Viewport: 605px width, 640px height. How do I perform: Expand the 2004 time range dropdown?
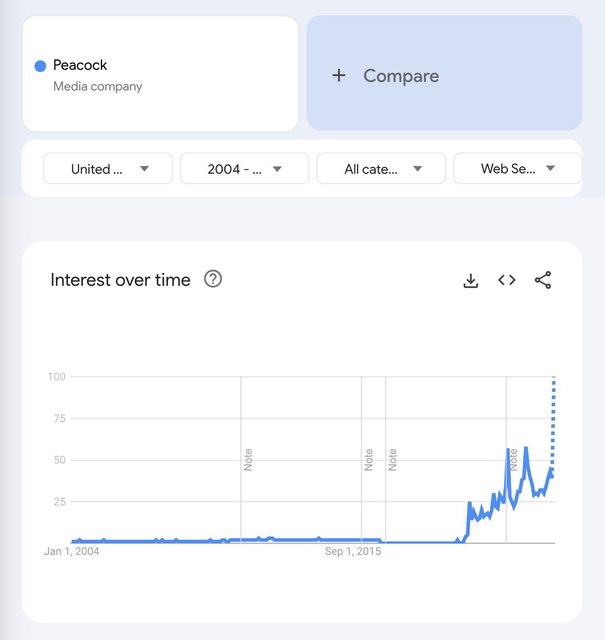[x=245, y=169]
